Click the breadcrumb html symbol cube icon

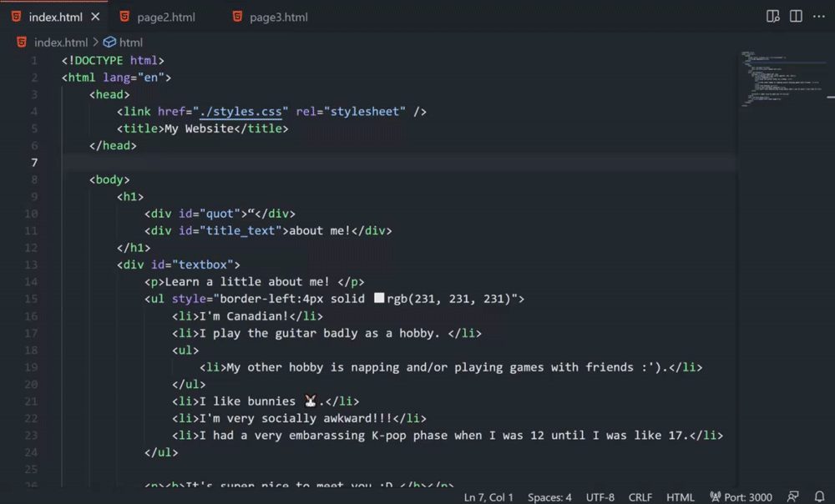pos(109,42)
